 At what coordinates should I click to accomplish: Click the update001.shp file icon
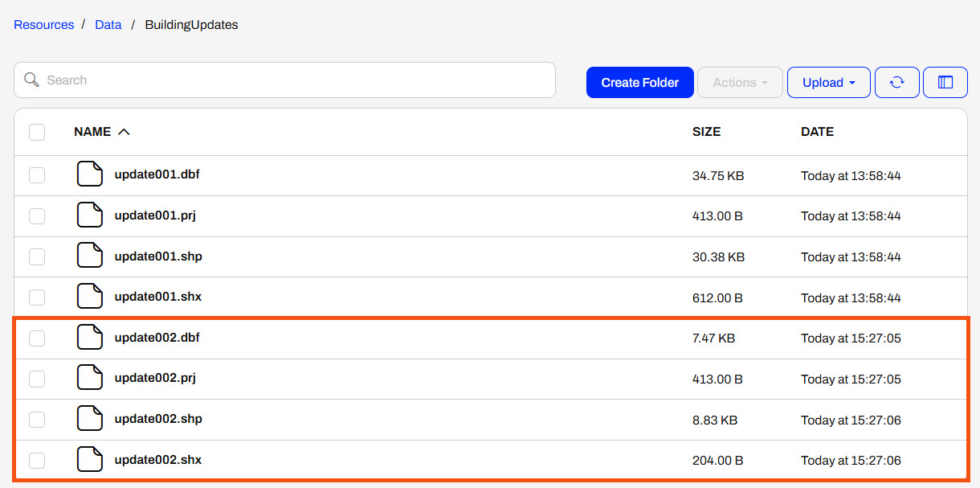[90, 256]
